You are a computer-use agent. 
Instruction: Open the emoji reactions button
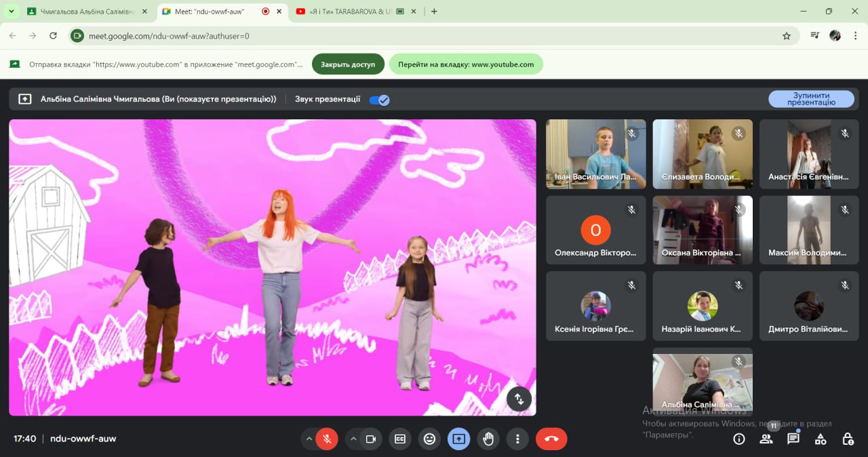[x=429, y=439]
